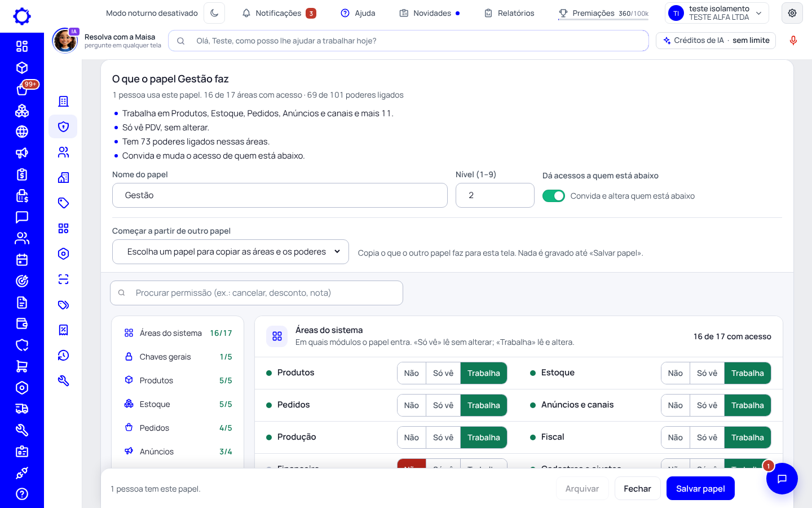Set Anúncios e canais access to Não
The height and width of the screenshot is (508, 812).
676,405
